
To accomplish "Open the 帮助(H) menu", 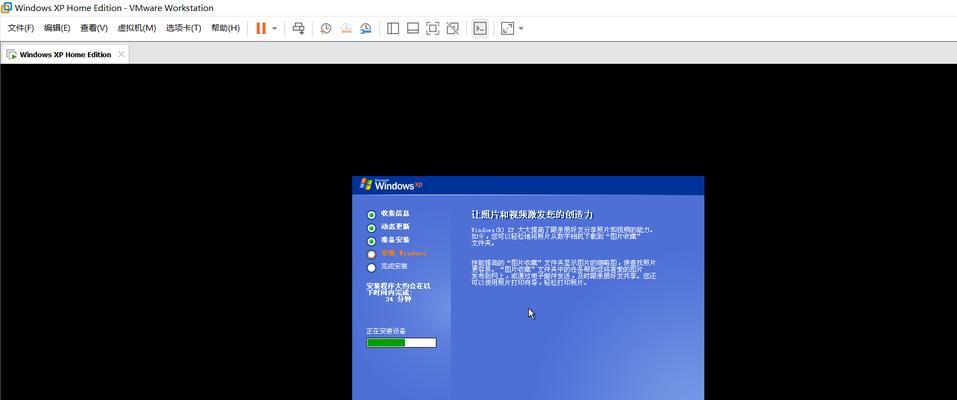I will coord(225,28).
